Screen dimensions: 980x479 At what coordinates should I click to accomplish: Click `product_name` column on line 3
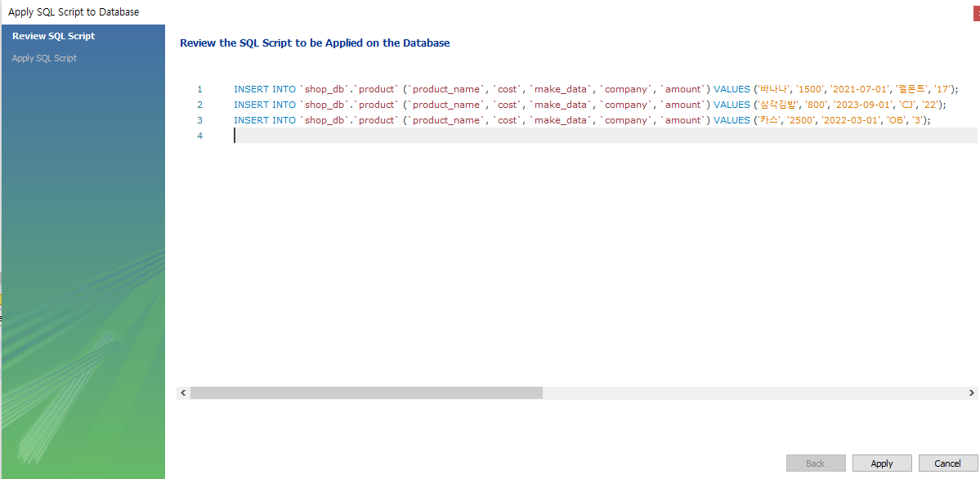tap(445, 120)
